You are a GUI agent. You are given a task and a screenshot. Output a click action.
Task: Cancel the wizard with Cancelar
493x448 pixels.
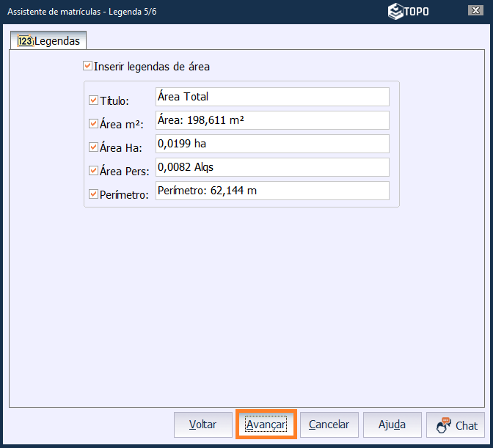click(329, 425)
